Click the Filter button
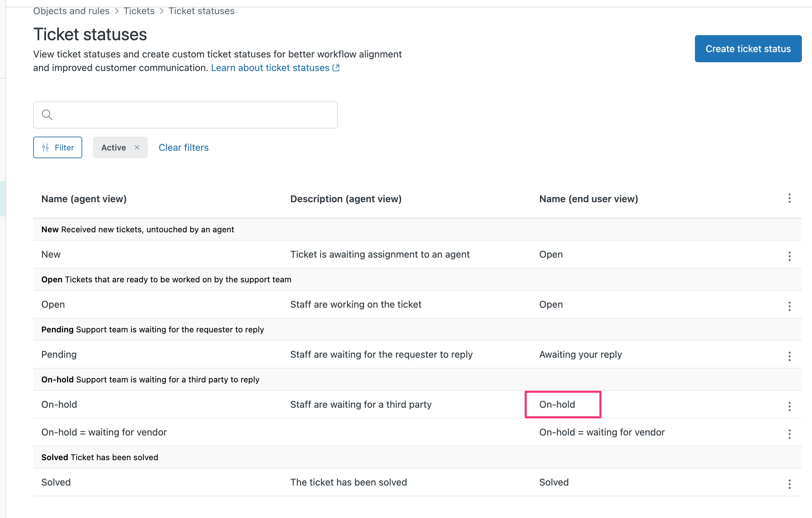Viewport: 812px width, 518px height. pos(58,147)
